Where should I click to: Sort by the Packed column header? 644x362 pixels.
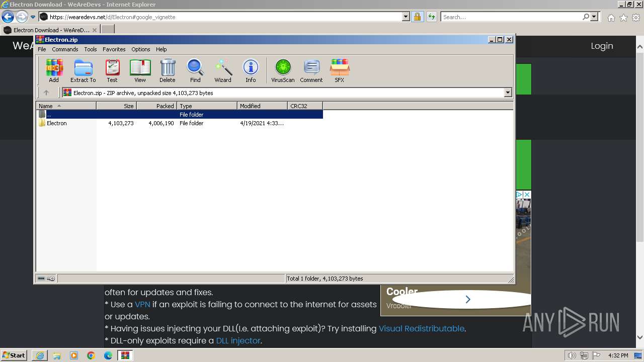(156, 106)
